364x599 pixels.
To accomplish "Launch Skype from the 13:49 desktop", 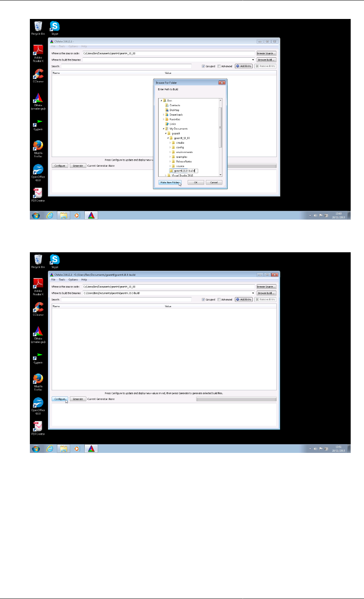I will 54,28.
